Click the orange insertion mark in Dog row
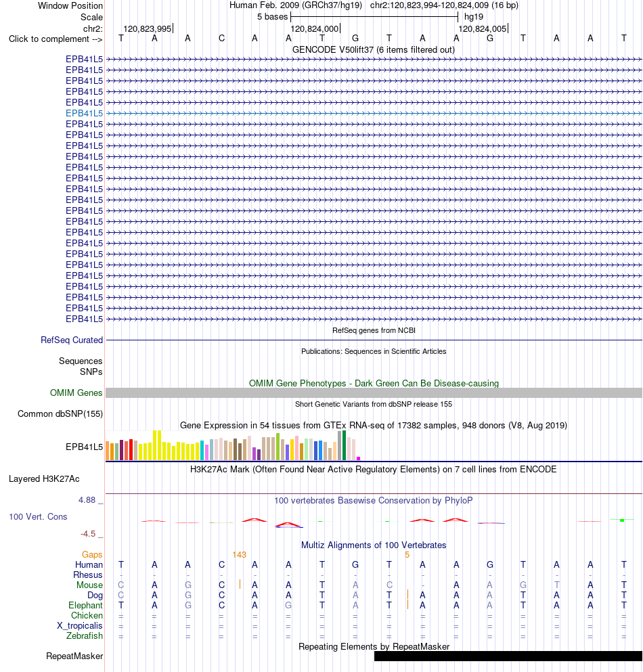643x672 pixels. click(x=407, y=594)
